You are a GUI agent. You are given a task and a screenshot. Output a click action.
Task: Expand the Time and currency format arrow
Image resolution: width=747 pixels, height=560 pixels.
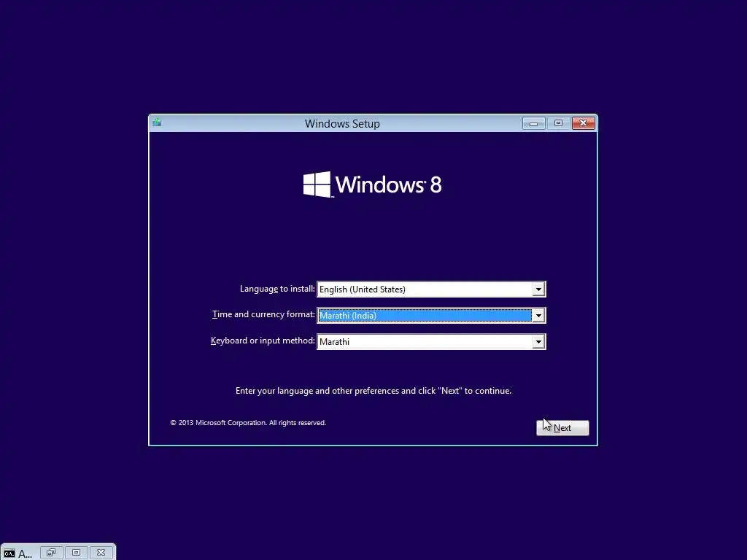(538, 315)
